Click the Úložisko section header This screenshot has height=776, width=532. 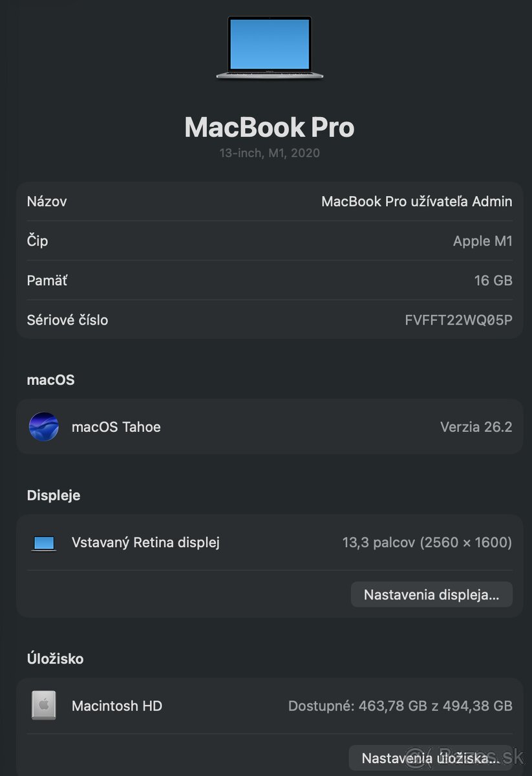55,658
